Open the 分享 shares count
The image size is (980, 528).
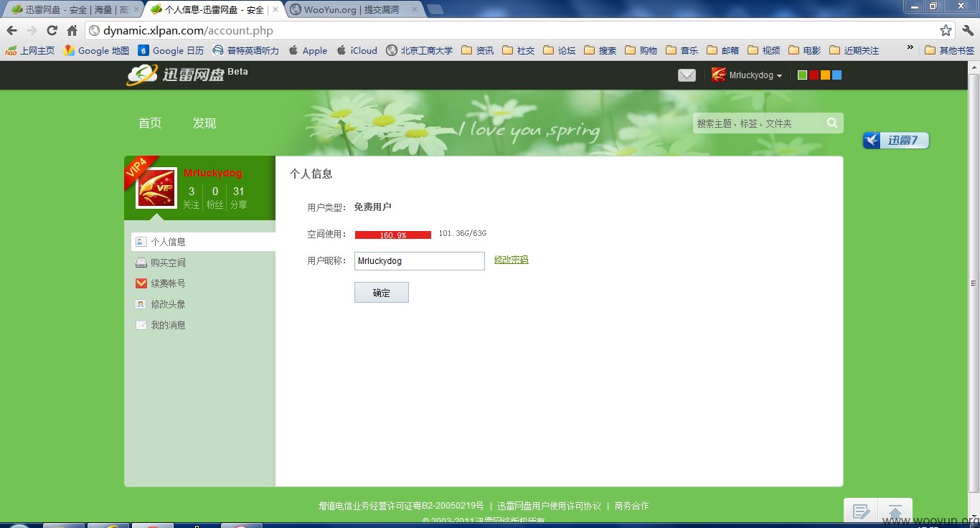pos(239,197)
